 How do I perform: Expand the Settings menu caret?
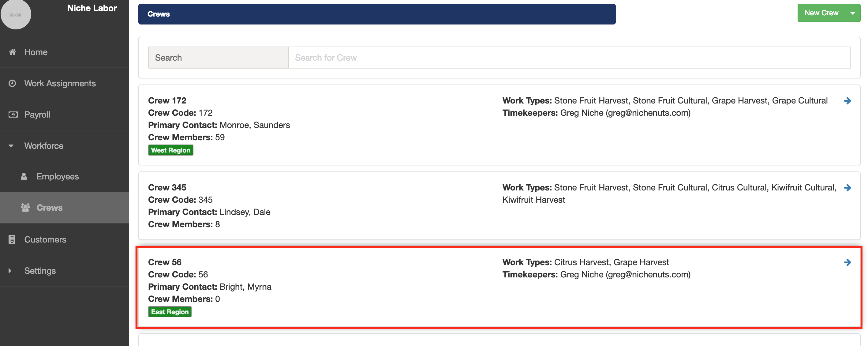click(10, 271)
